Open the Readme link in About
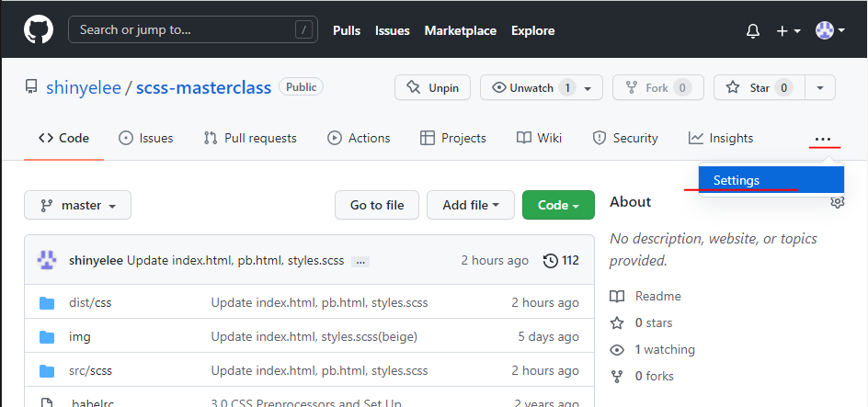 click(x=645, y=297)
